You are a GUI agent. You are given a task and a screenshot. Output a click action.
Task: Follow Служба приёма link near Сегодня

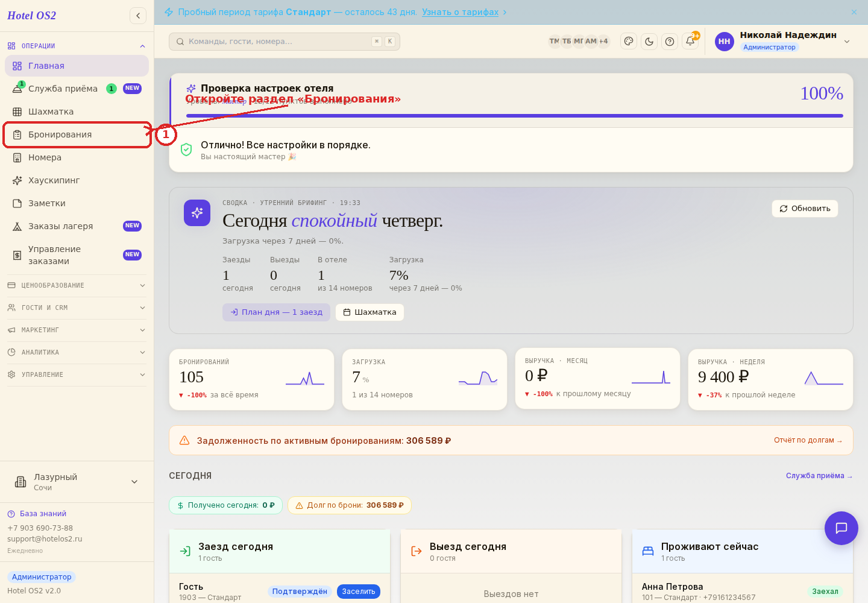click(x=819, y=476)
